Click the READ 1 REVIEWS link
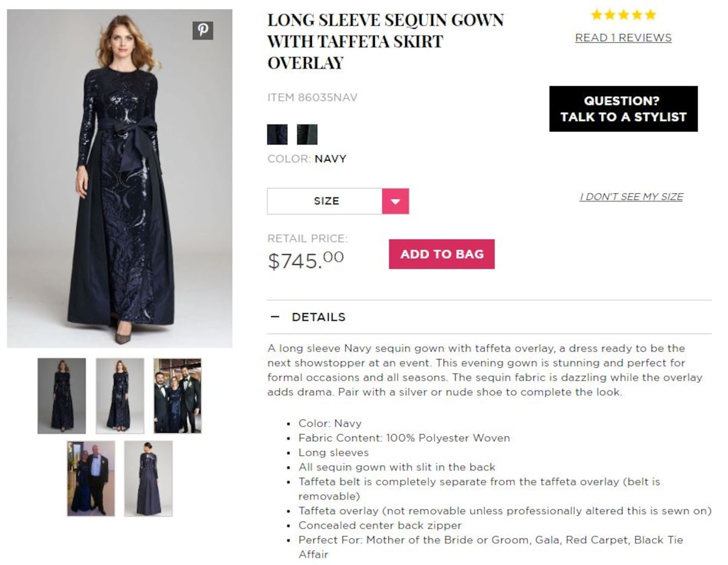 pos(622,38)
